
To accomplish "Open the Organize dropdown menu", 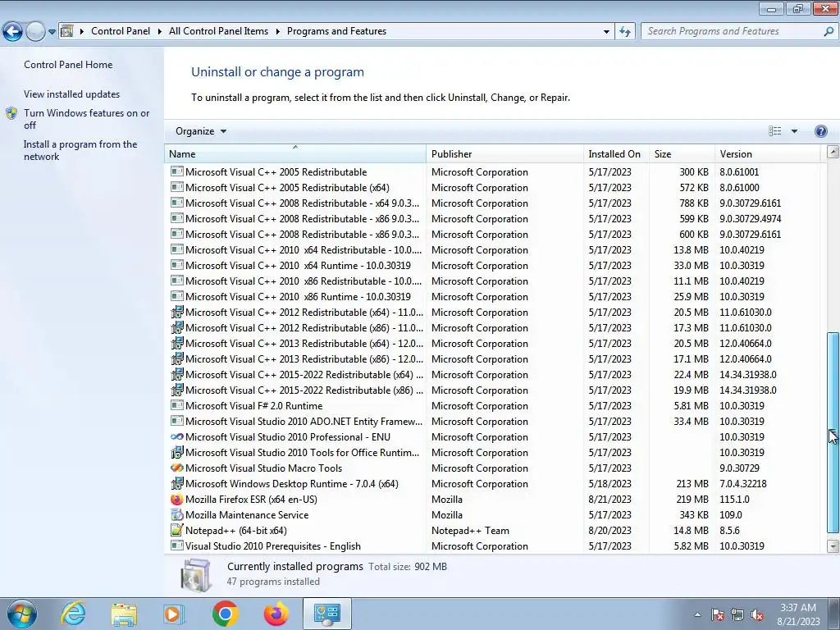I will (201, 131).
